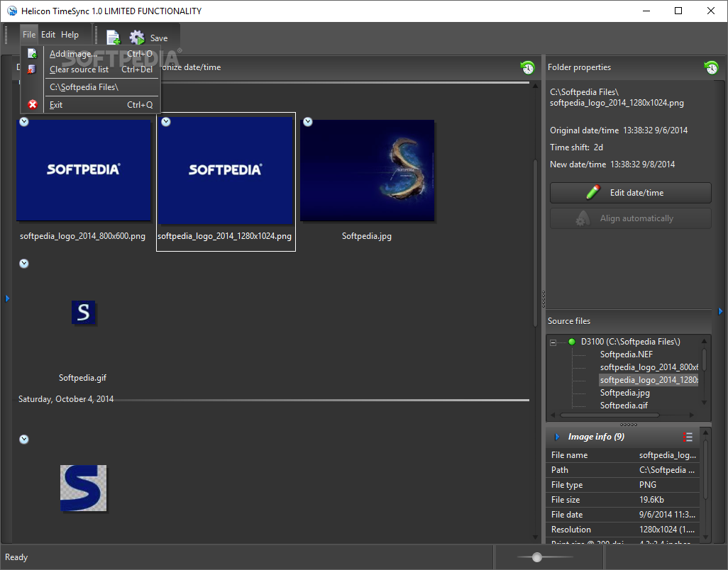
Task: Click the Ready status bar text
Action: (16, 557)
